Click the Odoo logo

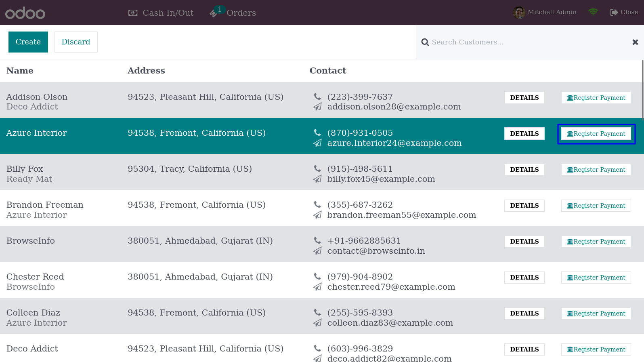25,13
